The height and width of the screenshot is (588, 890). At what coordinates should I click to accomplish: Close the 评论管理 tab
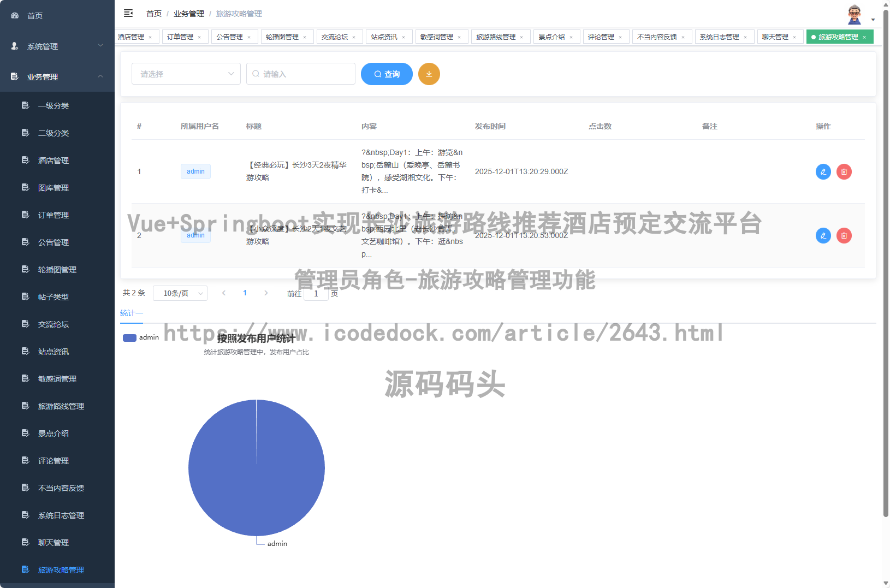point(620,37)
